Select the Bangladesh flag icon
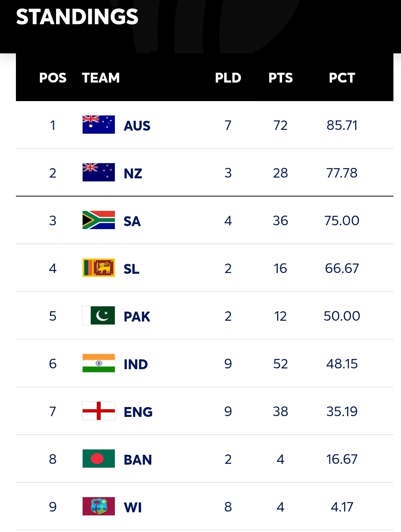The height and width of the screenshot is (532, 401). (99, 459)
